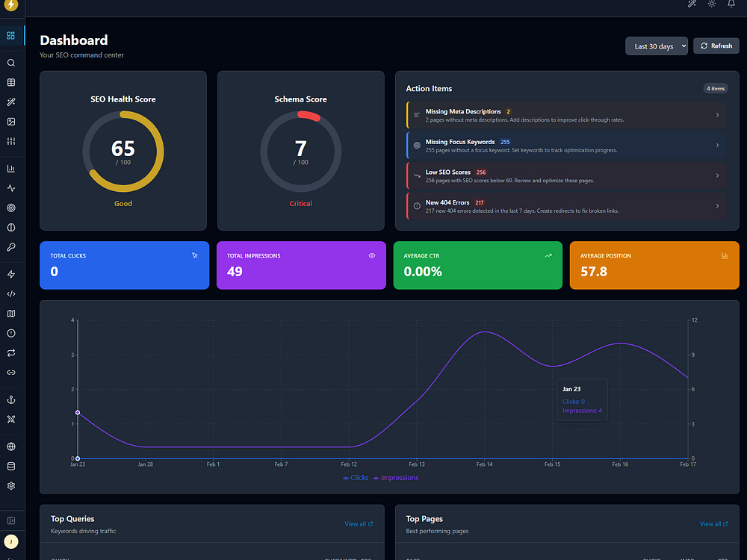747x560 pixels.
Task: Click the Refresh button
Action: (716, 46)
